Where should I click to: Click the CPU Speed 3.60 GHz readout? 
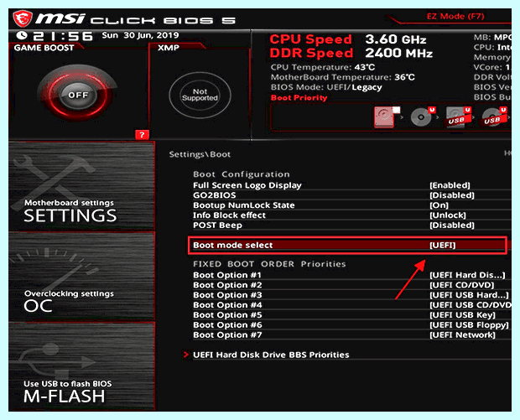tap(348, 39)
